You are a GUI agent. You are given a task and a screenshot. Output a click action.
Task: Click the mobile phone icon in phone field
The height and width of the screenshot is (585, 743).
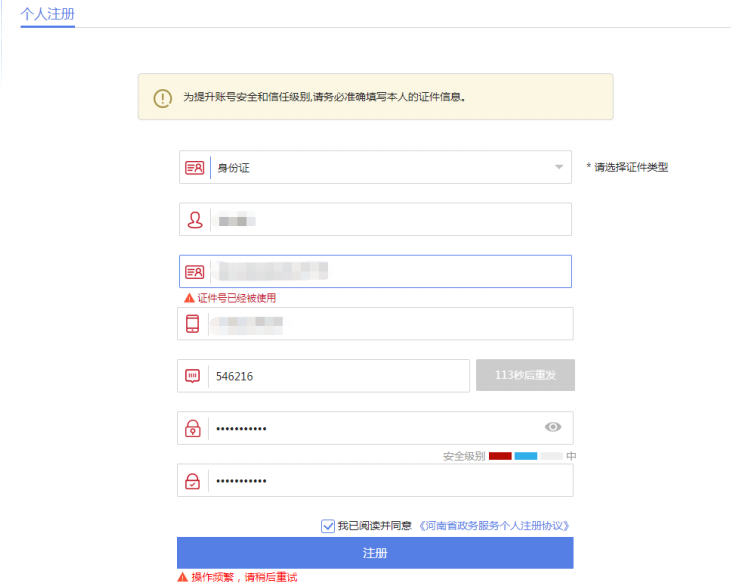pyautogui.click(x=193, y=324)
